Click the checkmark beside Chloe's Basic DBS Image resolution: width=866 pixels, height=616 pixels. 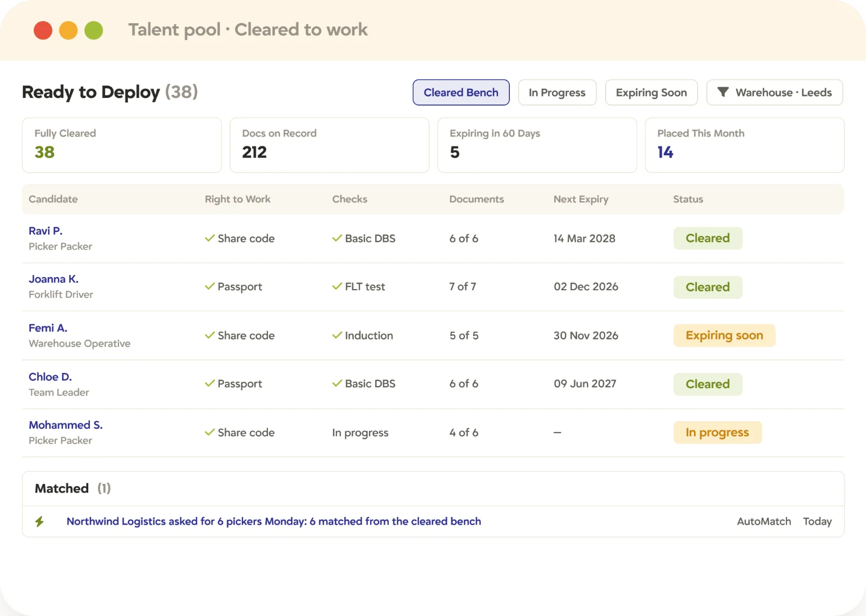pyautogui.click(x=337, y=383)
